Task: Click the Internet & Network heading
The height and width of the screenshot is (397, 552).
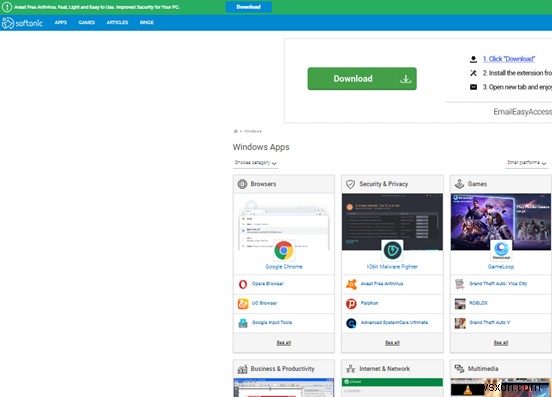Action: [x=384, y=369]
